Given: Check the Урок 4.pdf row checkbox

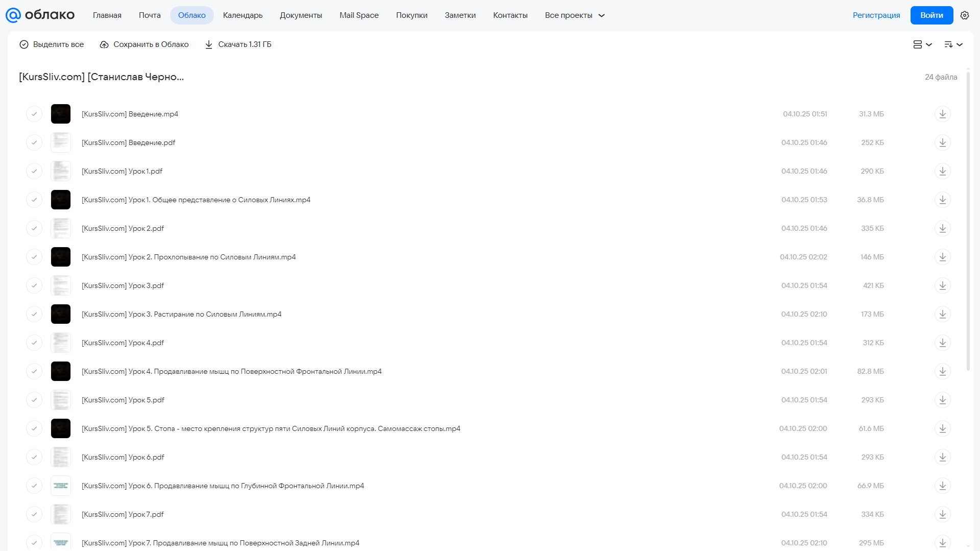Looking at the screenshot, I should point(34,343).
